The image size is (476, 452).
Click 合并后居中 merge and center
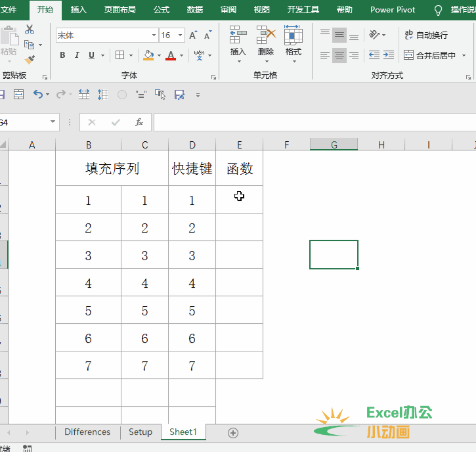[430, 55]
